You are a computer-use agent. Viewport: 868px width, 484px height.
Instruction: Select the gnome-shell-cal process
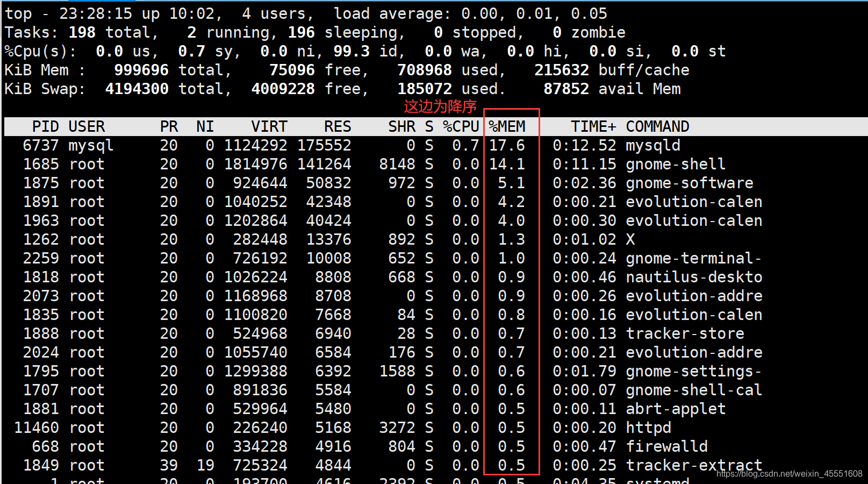coord(694,390)
